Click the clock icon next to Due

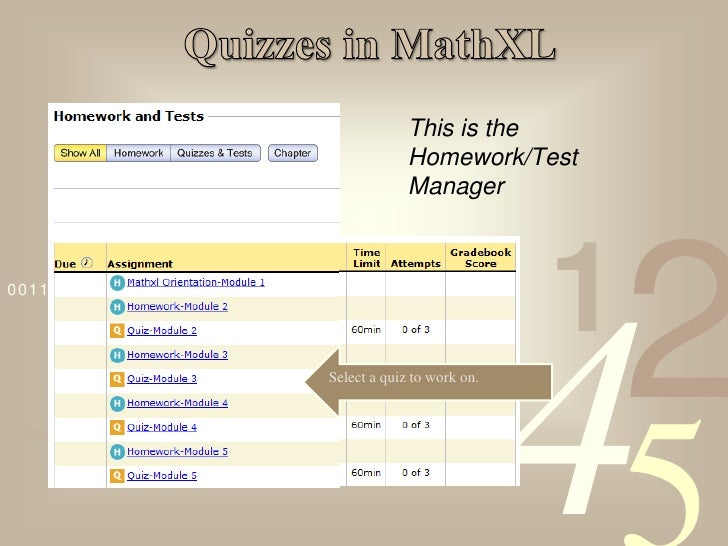(87, 263)
